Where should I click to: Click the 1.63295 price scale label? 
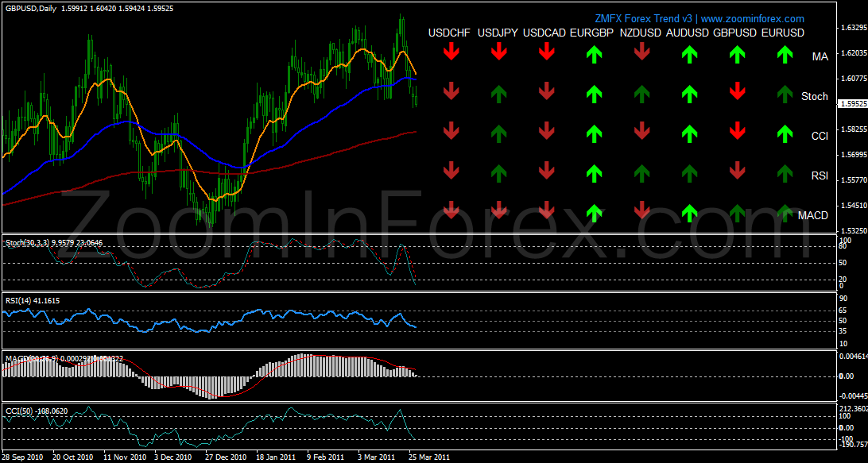[853, 27]
